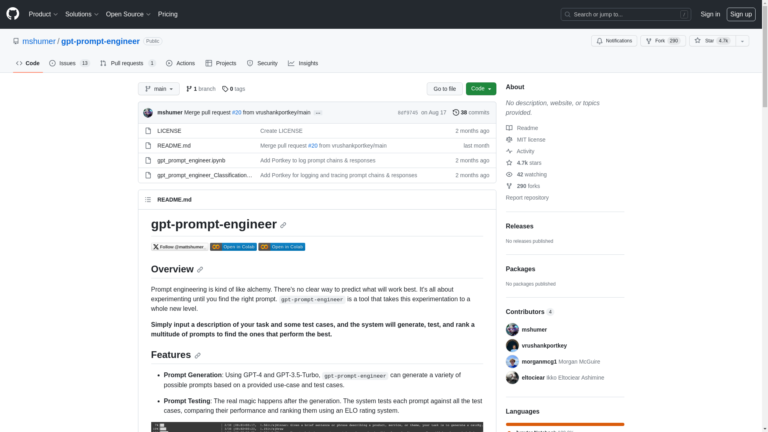
Task: Focus the Search or jump to field
Action: 625,14
